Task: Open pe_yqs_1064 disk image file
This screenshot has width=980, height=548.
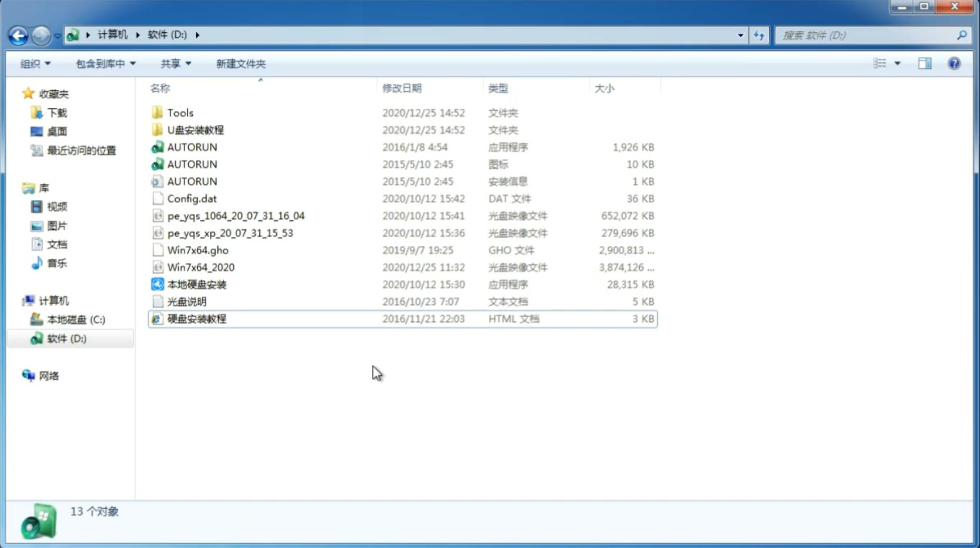Action: click(236, 216)
